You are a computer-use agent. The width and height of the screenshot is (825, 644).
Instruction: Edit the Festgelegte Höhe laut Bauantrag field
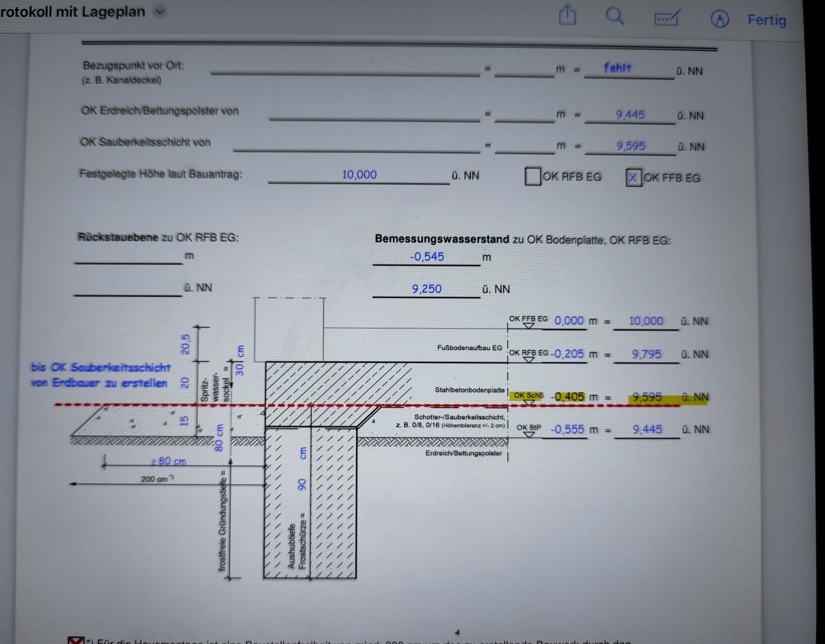tap(359, 175)
